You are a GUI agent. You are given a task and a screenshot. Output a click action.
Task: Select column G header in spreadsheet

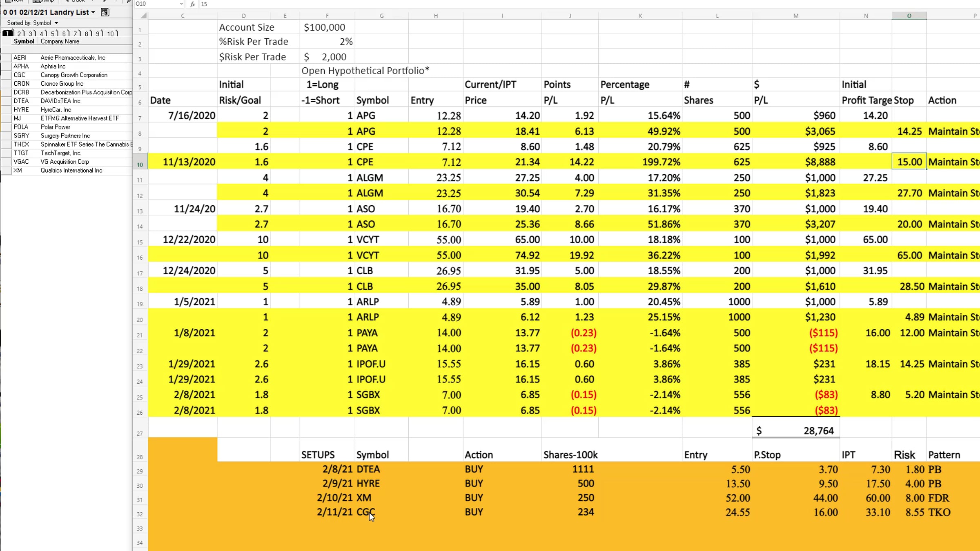point(382,16)
